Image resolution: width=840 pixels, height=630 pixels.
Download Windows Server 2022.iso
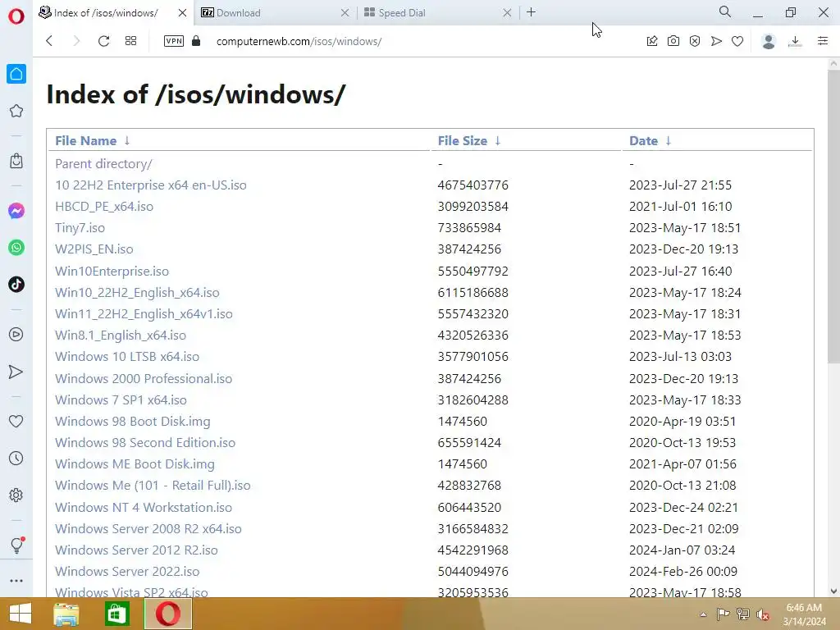127,572
